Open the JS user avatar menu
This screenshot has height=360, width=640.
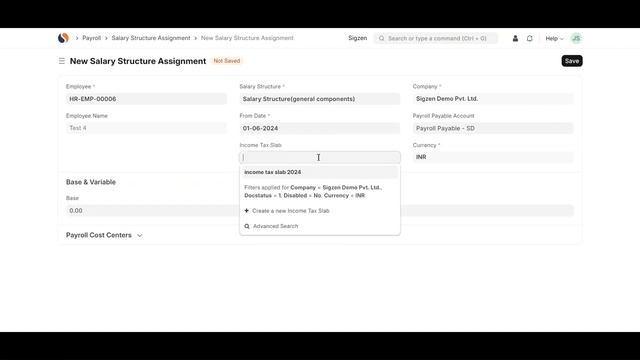[x=576, y=38]
